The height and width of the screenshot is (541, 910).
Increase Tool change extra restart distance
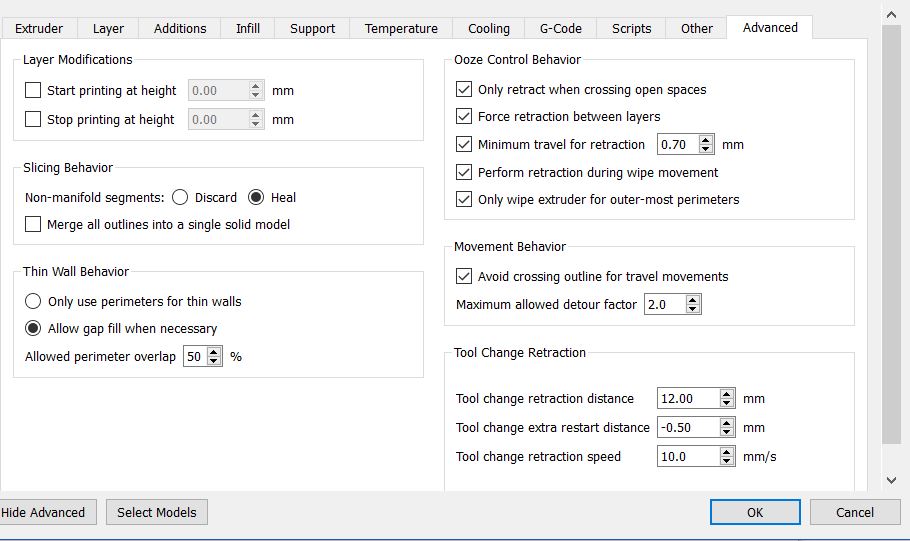(727, 423)
